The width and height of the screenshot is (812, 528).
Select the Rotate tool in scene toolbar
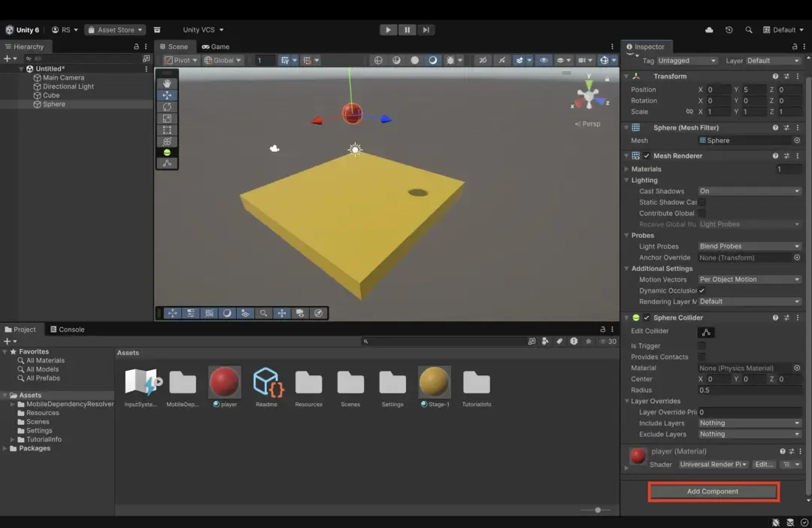[167, 107]
